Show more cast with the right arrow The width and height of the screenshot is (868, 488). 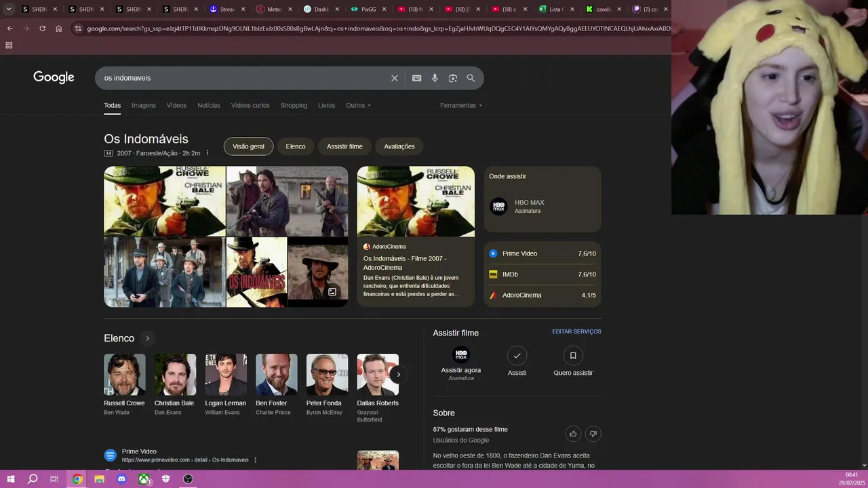[x=399, y=374]
